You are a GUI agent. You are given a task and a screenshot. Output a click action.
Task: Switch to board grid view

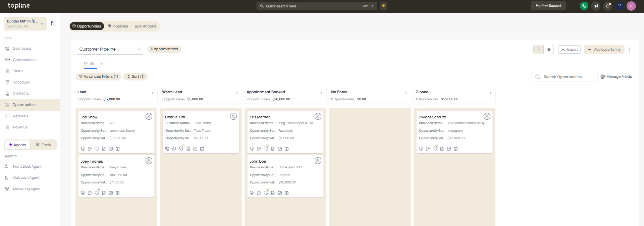(x=538, y=49)
